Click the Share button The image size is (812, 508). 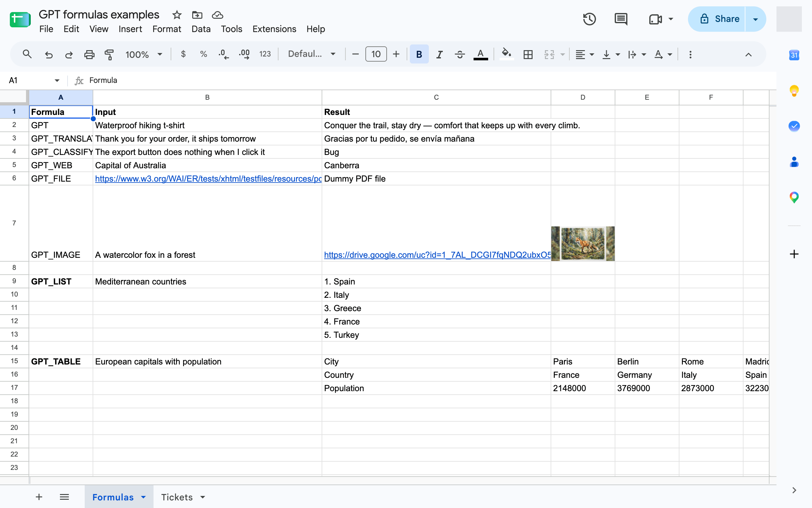tap(717, 19)
